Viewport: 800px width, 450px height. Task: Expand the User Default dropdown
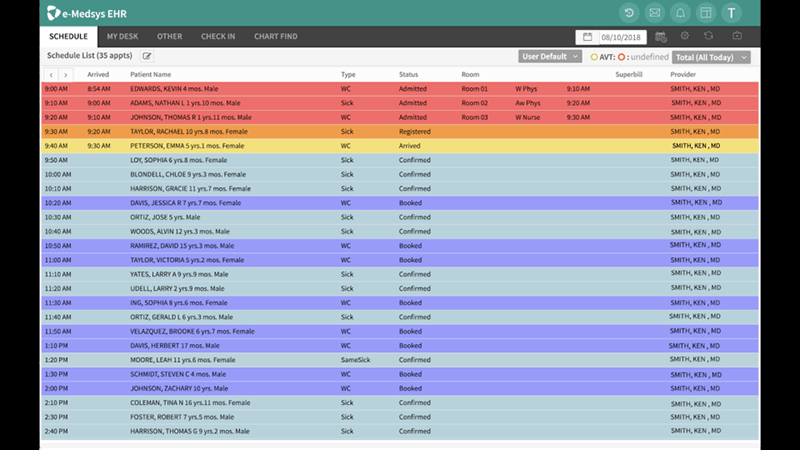coord(549,57)
